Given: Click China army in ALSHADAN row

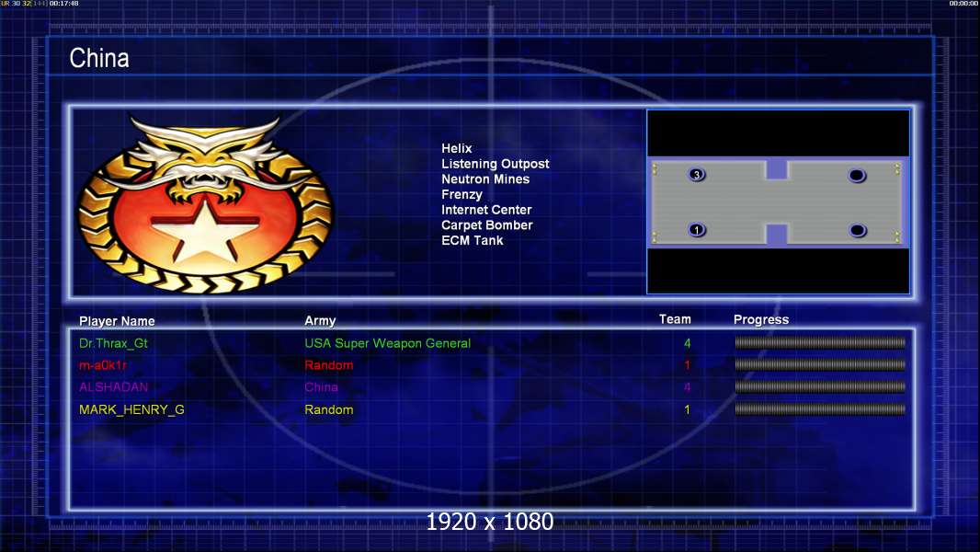Looking at the screenshot, I should point(321,387).
